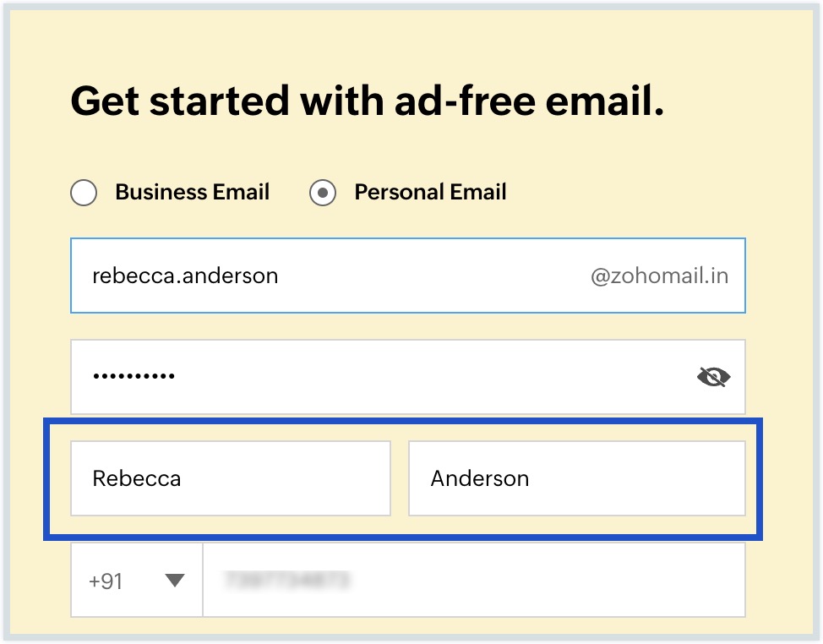Click the "Business Email" label text
Image resolution: width=823 pixels, height=644 pixels.
point(192,192)
